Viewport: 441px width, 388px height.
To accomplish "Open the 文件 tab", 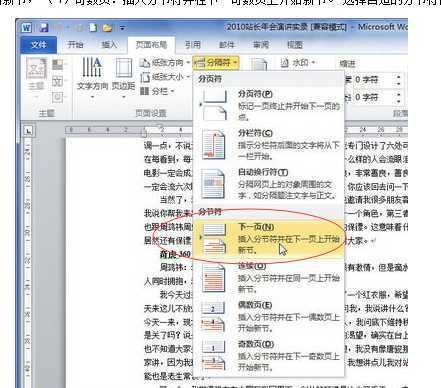I will click(38, 45).
